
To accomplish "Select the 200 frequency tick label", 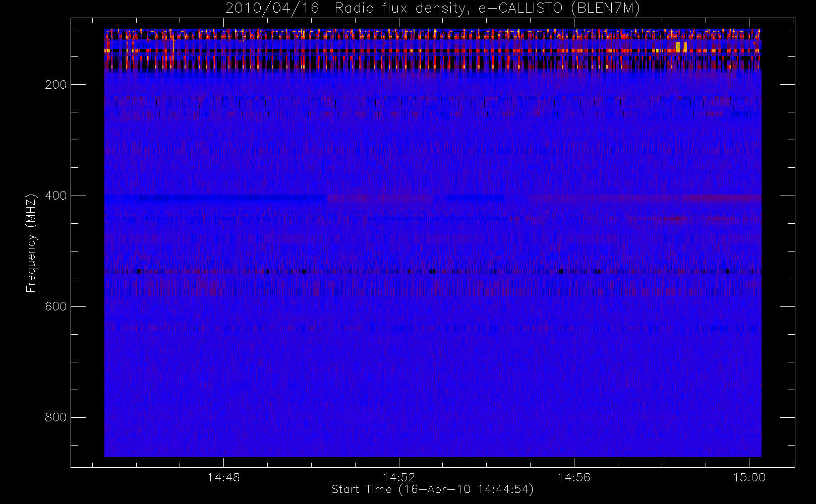I will tap(55, 85).
